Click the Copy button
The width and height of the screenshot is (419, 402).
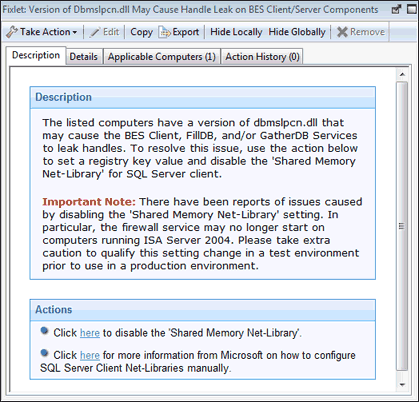tap(141, 32)
